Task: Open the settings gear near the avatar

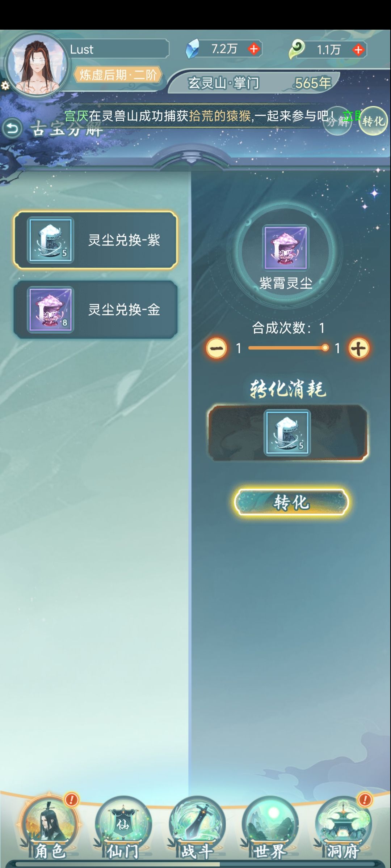Action: (5, 85)
